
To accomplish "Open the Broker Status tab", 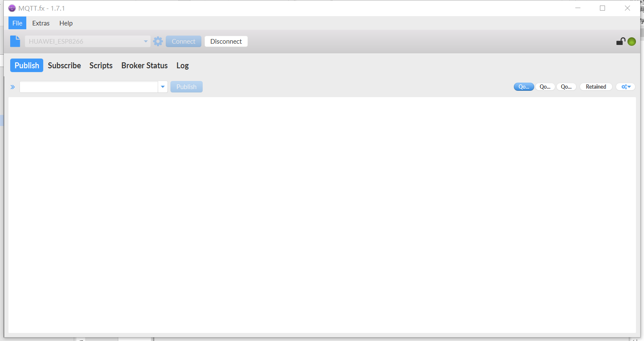I will click(145, 65).
